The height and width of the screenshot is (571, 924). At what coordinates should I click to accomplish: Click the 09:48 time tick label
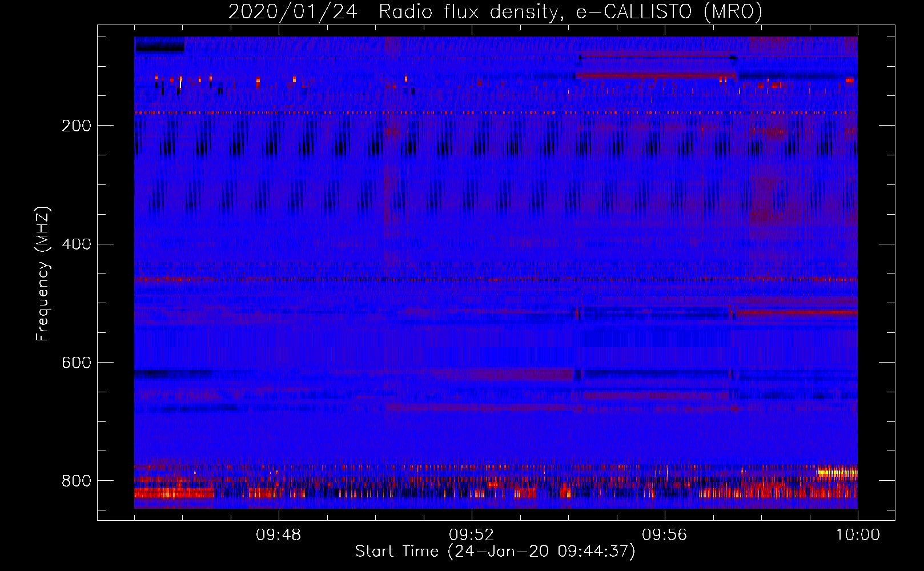279,535
